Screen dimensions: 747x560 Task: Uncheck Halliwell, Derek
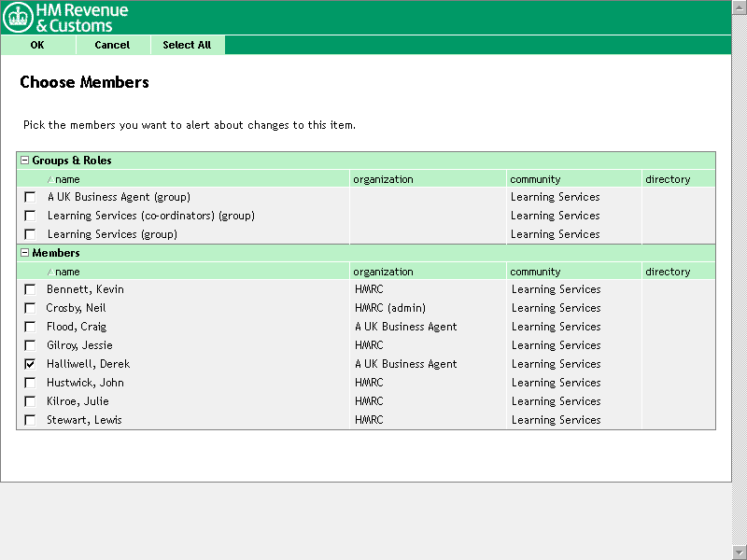coord(30,364)
